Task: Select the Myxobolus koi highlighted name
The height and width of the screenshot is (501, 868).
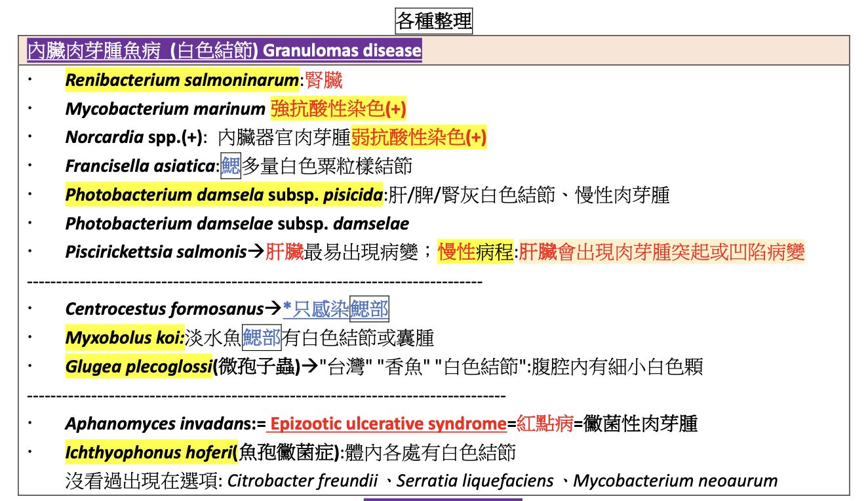Action: pyautogui.click(x=125, y=338)
